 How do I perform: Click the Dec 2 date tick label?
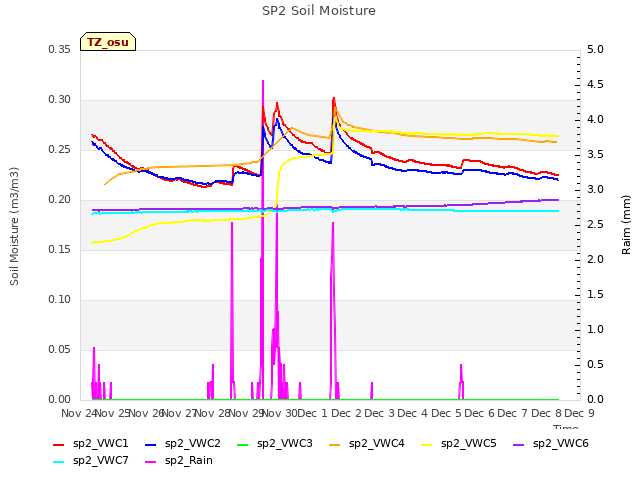347,413
